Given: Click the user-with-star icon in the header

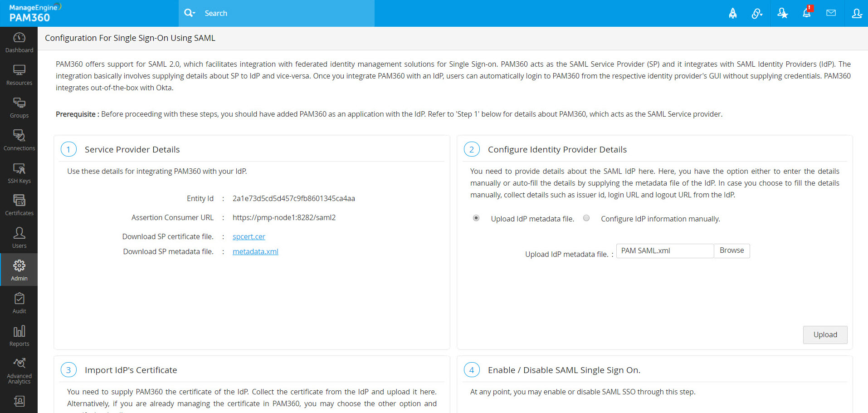Looking at the screenshot, I should pos(782,14).
